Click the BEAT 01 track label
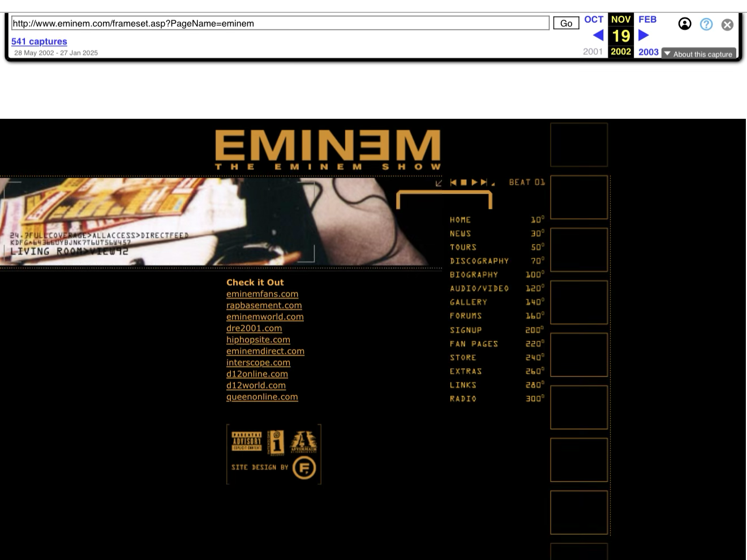This screenshot has width=747, height=560. click(x=527, y=182)
